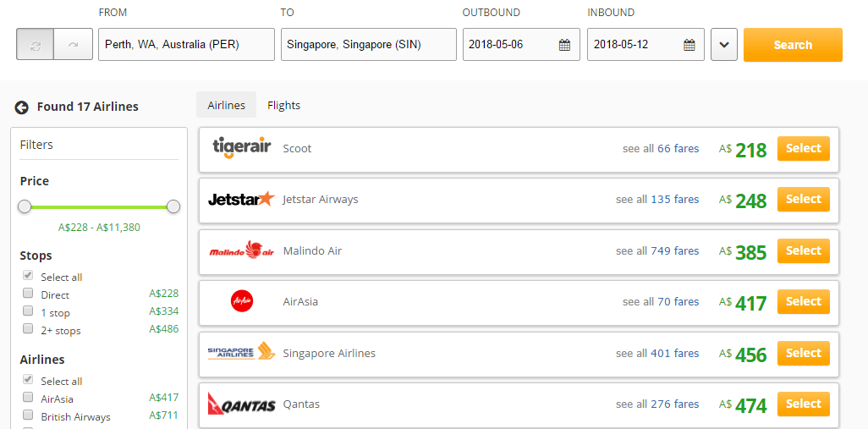Click the Malindo Air logo

(242, 250)
